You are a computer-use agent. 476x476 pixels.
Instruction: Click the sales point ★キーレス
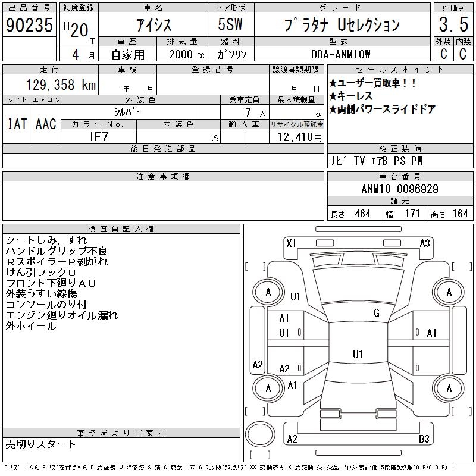click(x=350, y=96)
